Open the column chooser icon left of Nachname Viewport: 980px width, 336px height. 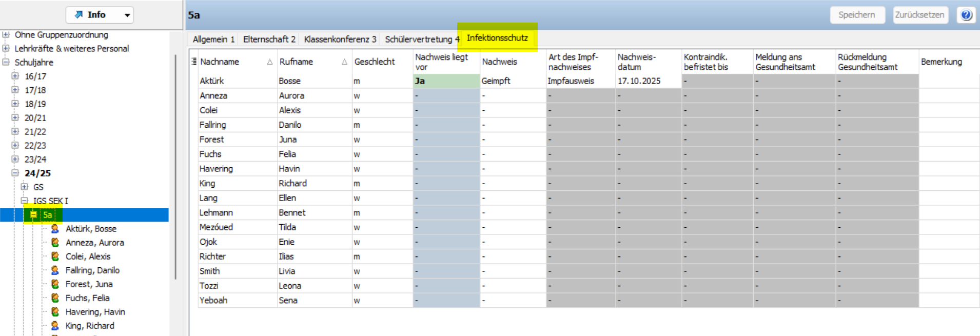tap(194, 62)
